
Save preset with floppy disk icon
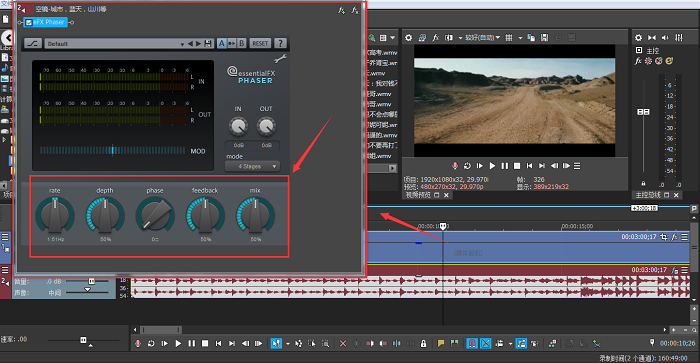tap(208, 43)
